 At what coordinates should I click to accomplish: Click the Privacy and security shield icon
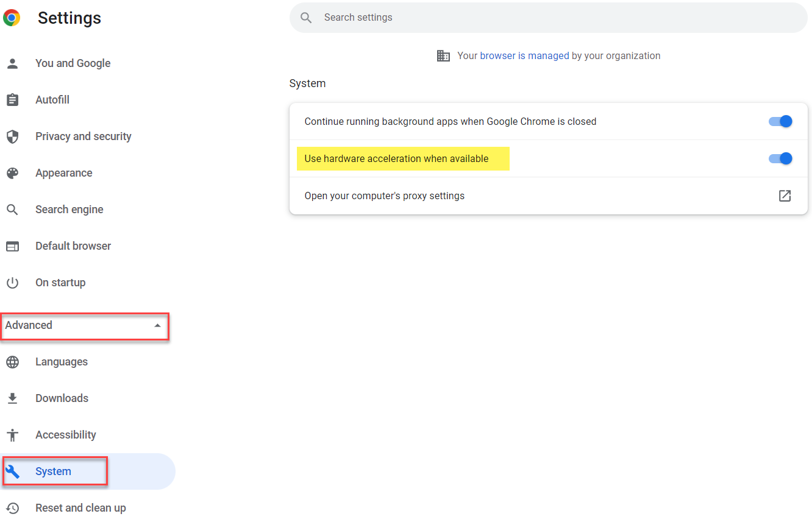12,136
